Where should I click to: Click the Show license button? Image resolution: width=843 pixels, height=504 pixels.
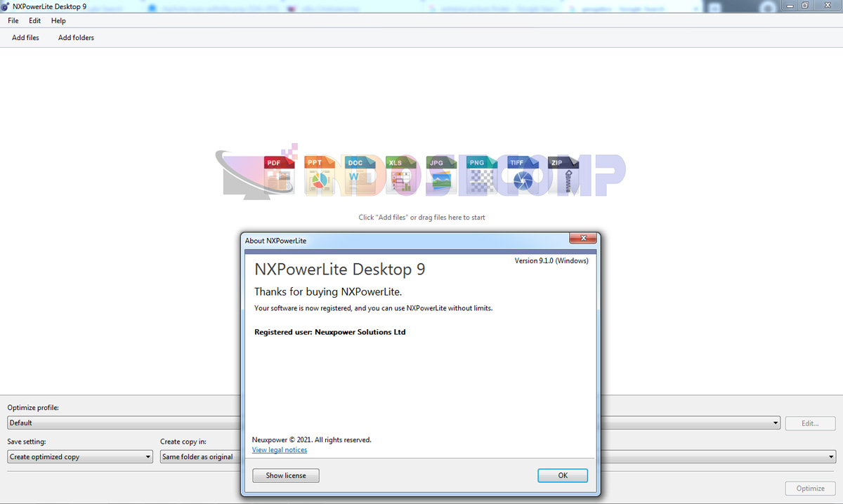coord(285,475)
